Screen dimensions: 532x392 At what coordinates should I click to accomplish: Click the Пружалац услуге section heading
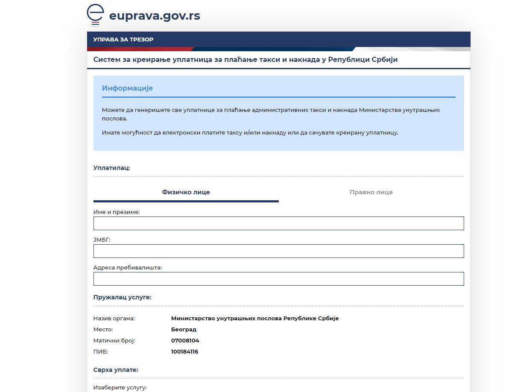pyautogui.click(x=123, y=297)
